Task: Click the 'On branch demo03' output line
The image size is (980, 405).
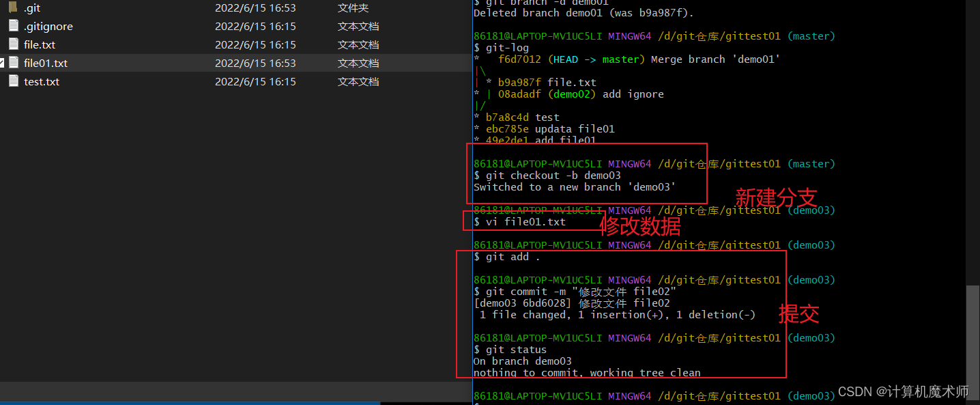Action: (522, 361)
